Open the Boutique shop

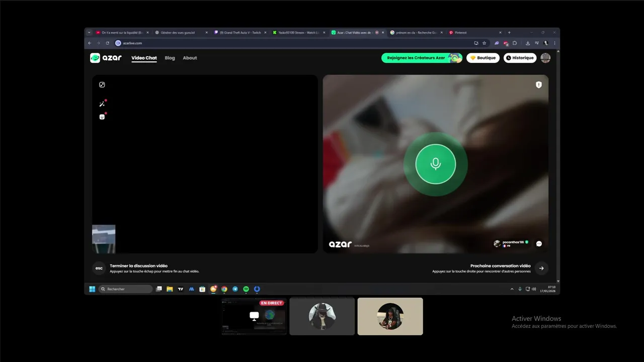point(483,58)
